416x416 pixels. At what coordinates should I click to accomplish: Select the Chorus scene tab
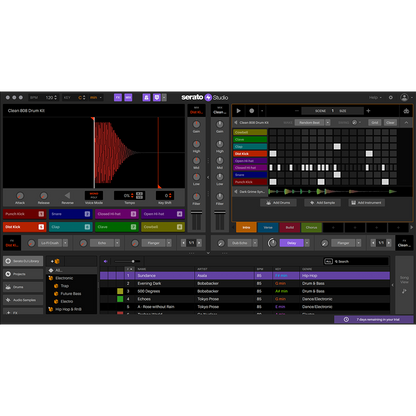311,227
